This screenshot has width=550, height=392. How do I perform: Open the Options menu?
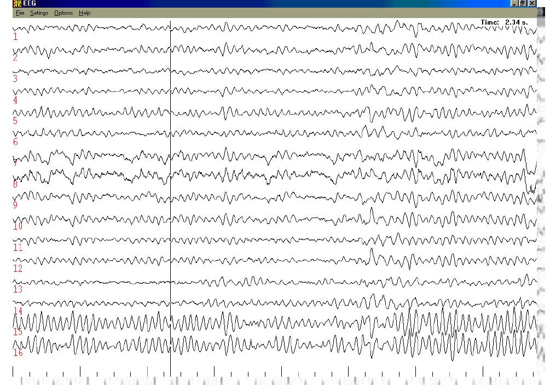point(63,13)
